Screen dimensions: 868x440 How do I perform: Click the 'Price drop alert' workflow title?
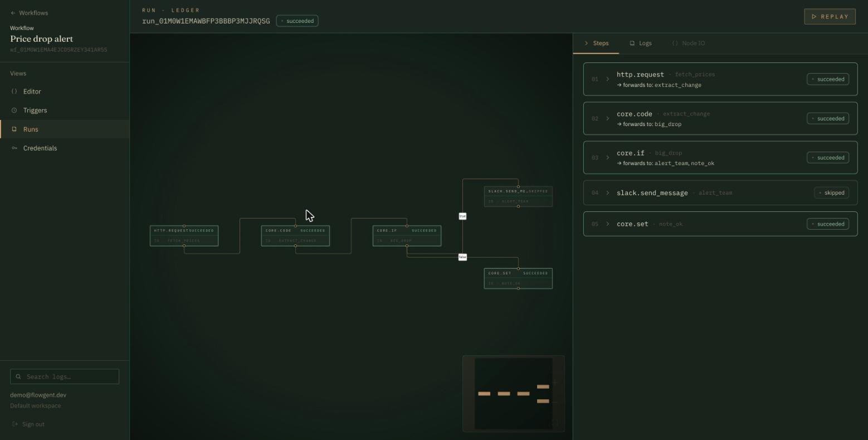42,39
